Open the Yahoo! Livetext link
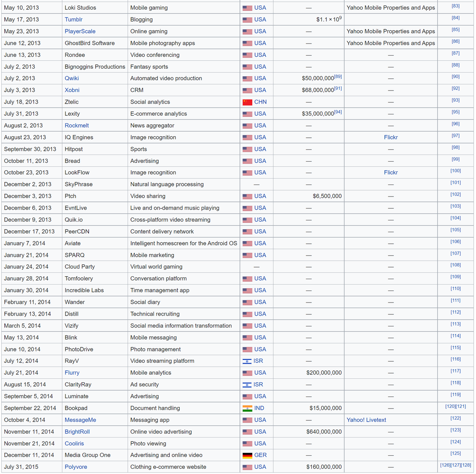 click(366, 420)
